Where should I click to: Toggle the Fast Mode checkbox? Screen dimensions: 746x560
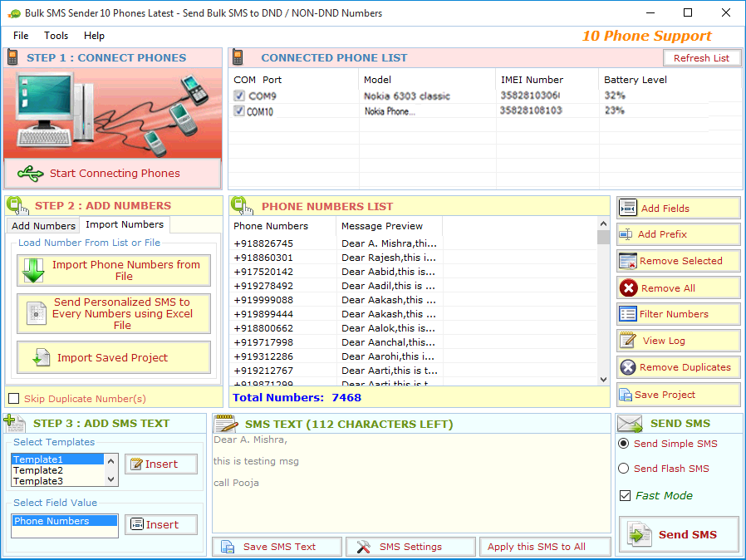(x=626, y=495)
